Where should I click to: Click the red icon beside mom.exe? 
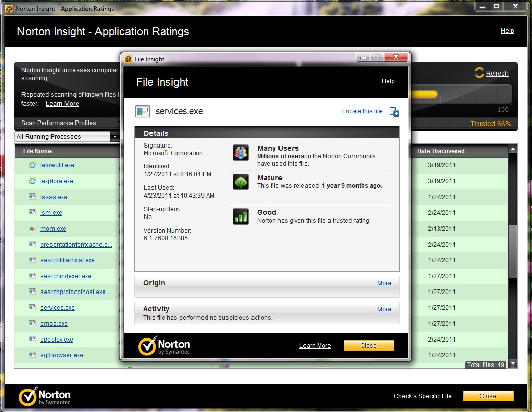pos(32,229)
